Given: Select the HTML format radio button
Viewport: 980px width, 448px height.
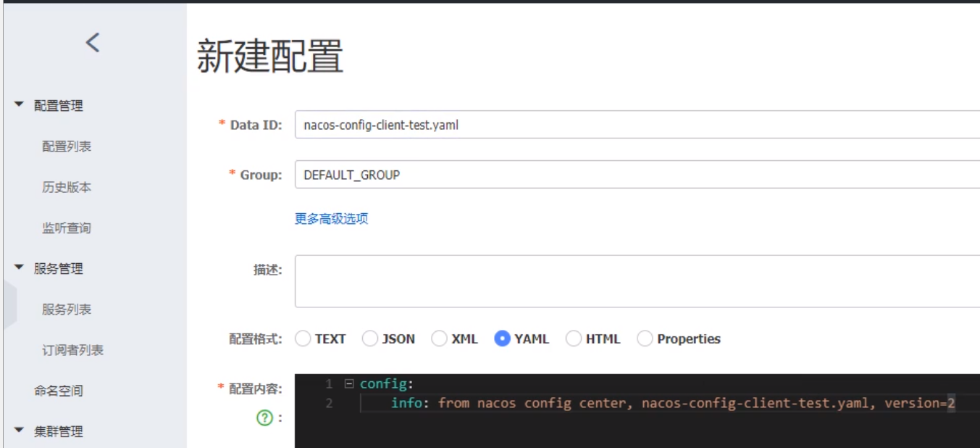Looking at the screenshot, I should (574, 339).
